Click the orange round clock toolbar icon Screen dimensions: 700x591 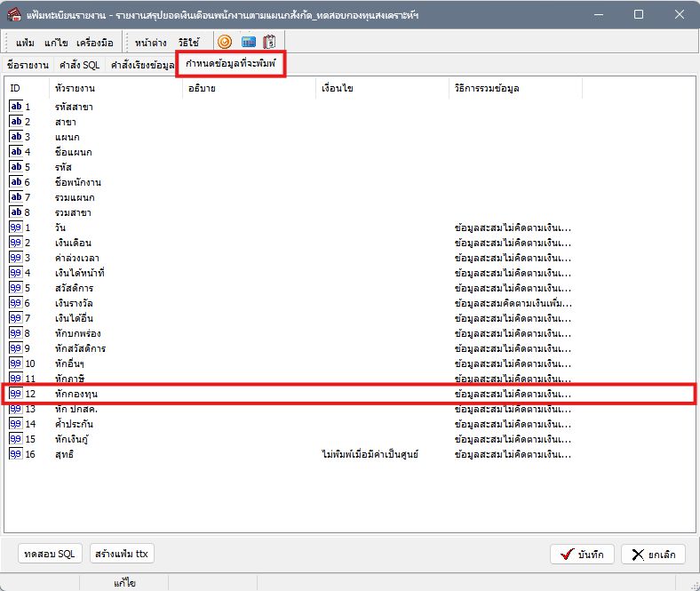click(x=225, y=42)
